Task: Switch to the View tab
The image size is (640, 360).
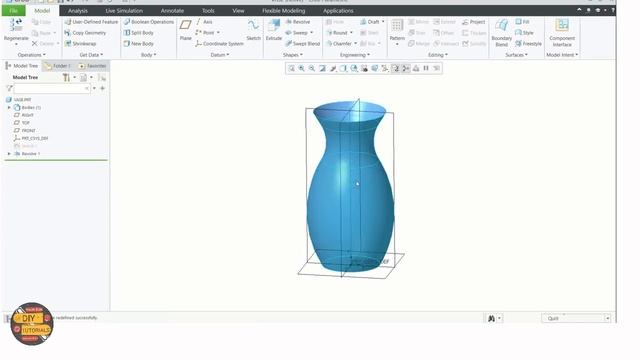Action: click(x=238, y=11)
